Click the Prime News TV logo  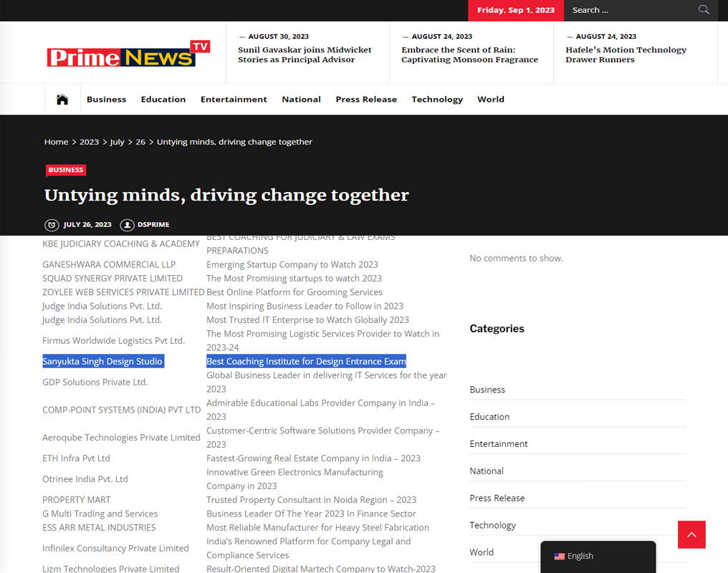(128, 54)
